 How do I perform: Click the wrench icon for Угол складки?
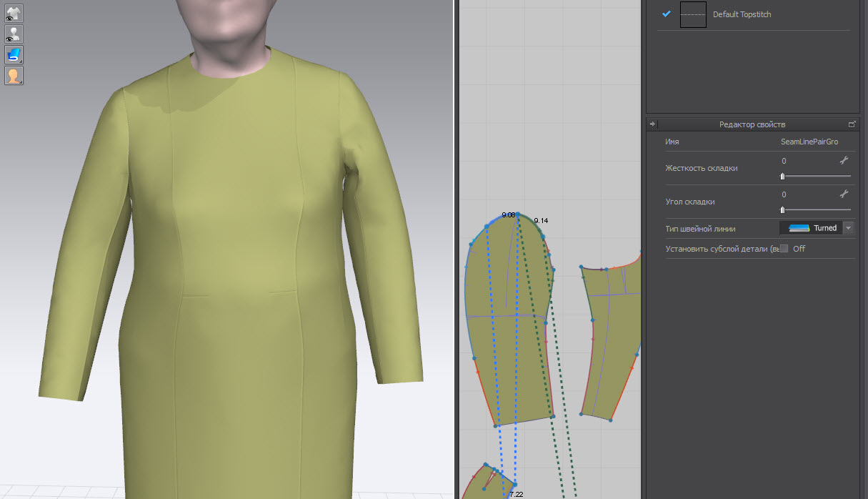click(x=844, y=194)
